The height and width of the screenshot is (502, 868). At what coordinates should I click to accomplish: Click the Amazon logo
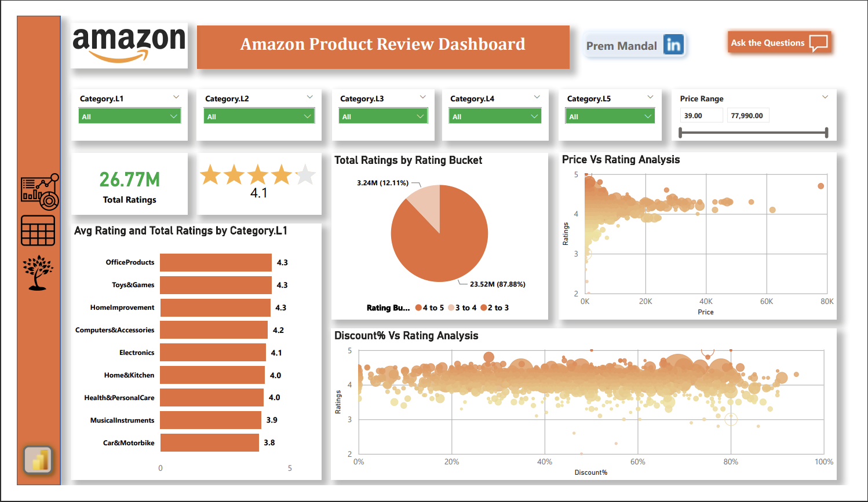[x=129, y=45]
